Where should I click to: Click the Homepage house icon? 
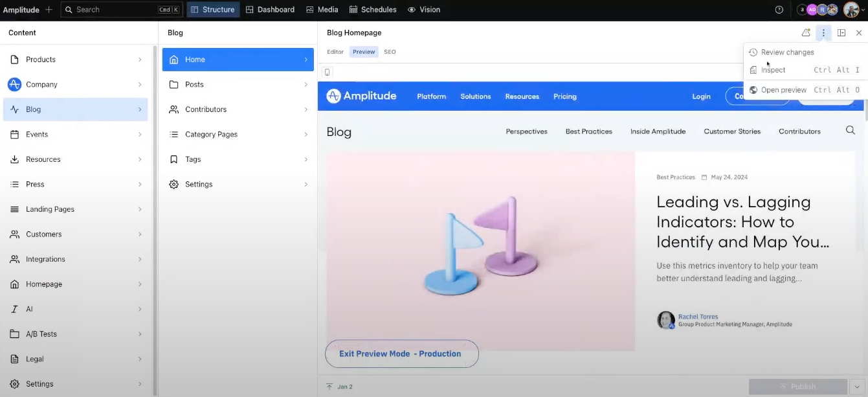coord(14,284)
